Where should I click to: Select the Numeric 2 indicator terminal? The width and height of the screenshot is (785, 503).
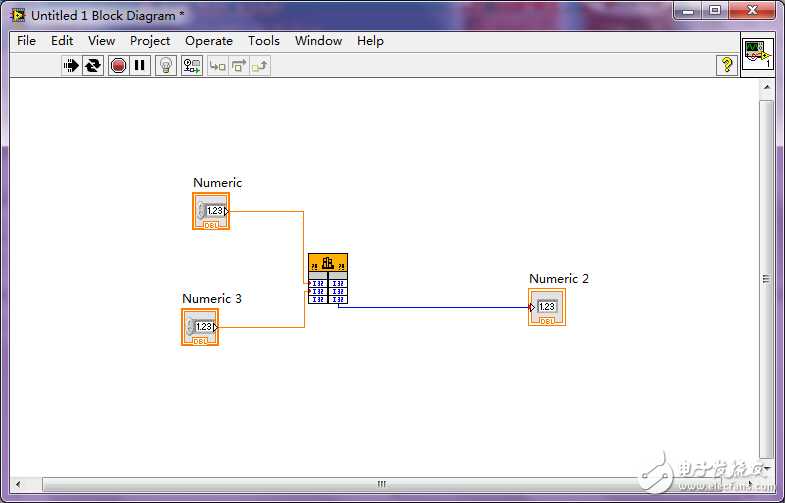pyautogui.click(x=547, y=307)
